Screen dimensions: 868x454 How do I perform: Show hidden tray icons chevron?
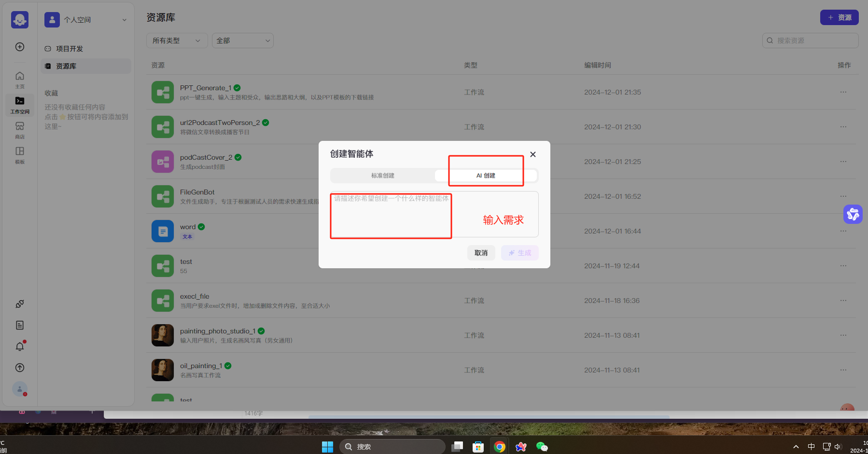click(796, 447)
